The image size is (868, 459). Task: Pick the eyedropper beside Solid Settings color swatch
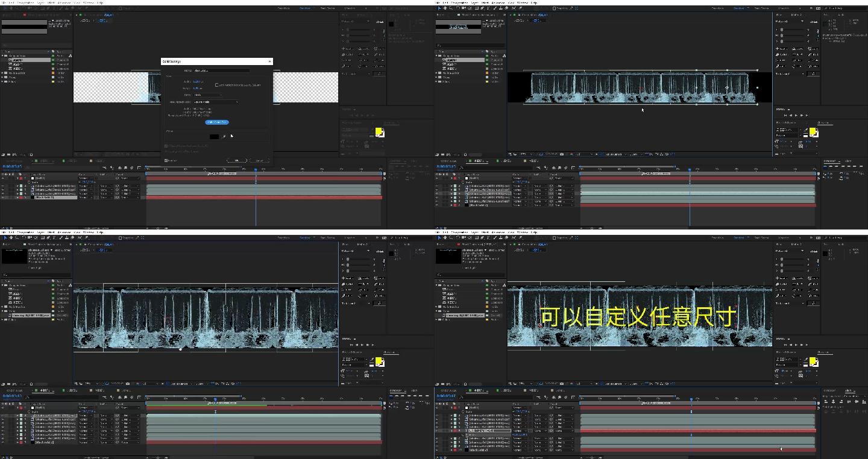pos(224,137)
